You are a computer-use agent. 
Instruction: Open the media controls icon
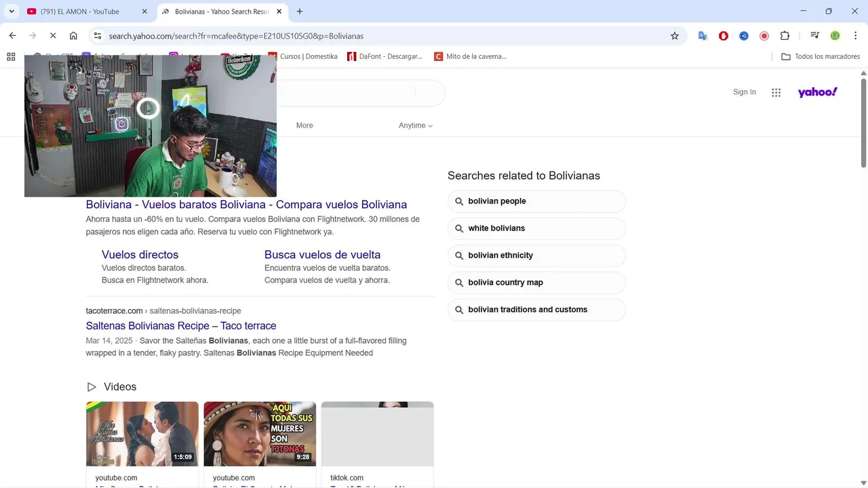tap(815, 36)
